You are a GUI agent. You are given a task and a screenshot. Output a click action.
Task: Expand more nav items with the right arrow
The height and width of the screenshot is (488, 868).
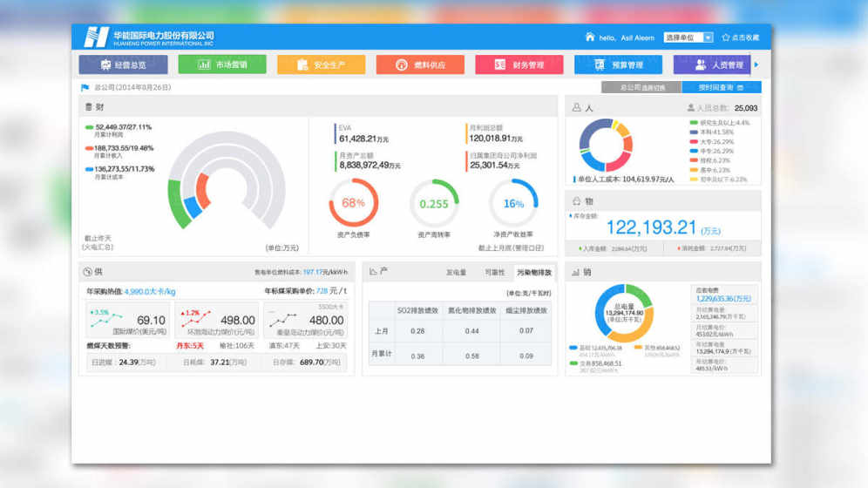pyautogui.click(x=756, y=64)
